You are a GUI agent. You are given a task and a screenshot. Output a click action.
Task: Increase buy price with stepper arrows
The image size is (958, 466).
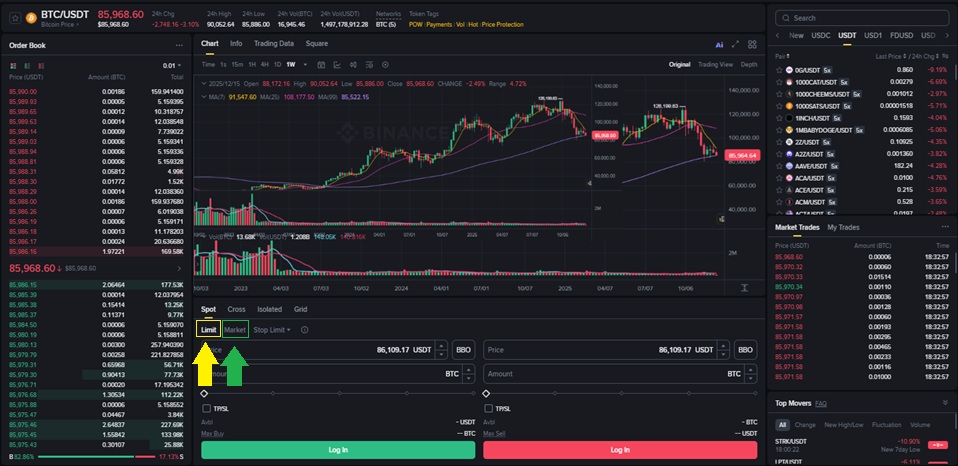442,346
